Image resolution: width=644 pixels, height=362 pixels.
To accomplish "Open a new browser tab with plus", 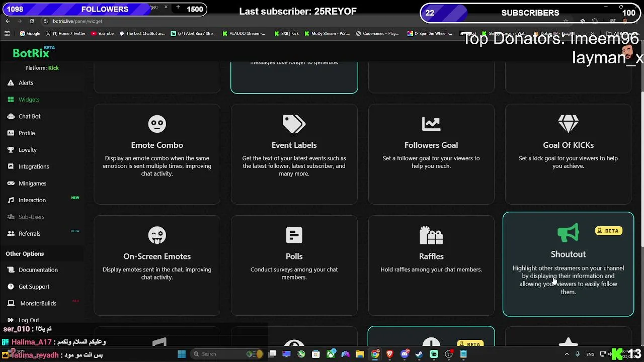I will point(178,7).
